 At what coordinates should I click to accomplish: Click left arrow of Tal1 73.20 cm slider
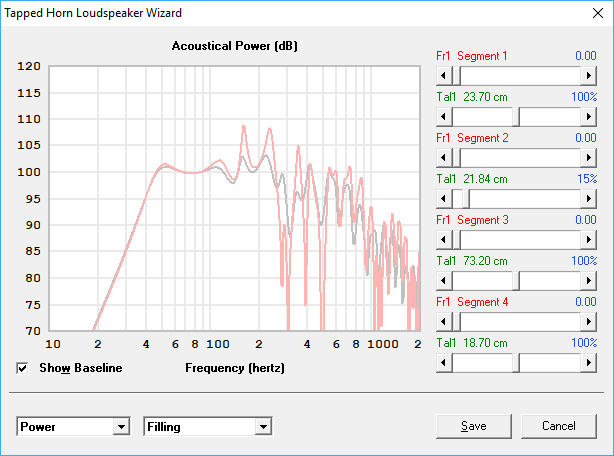pyautogui.click(x=444, y=281)
